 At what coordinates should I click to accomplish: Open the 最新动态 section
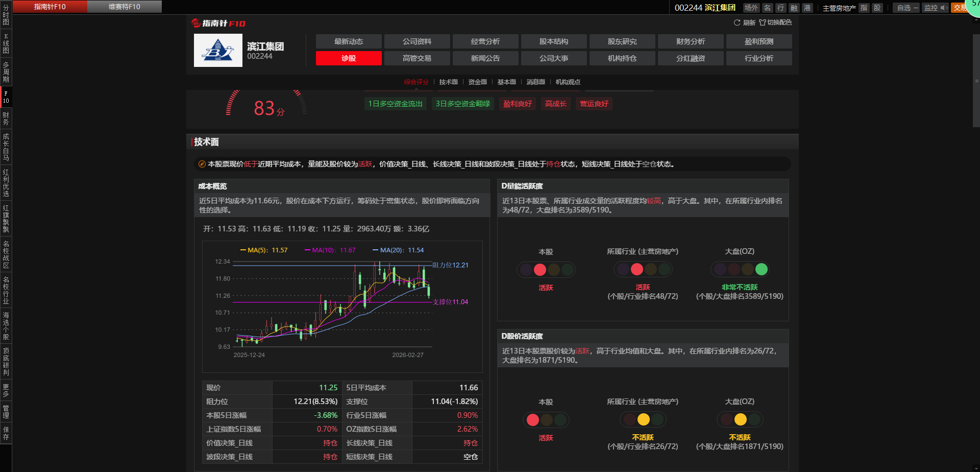pyautogui.click(x=349, y=41)
